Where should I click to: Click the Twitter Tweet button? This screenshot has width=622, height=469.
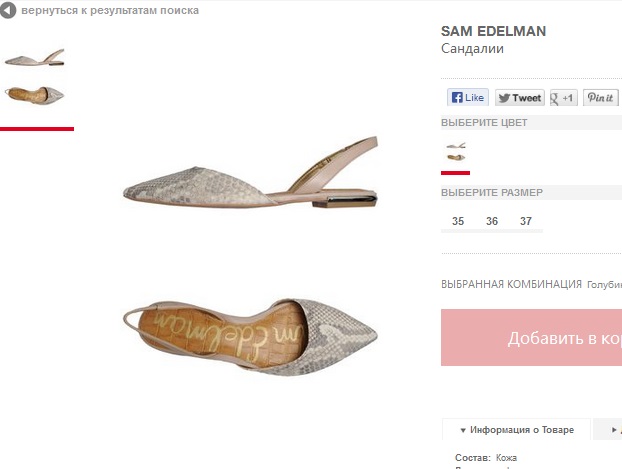(519, 98)
